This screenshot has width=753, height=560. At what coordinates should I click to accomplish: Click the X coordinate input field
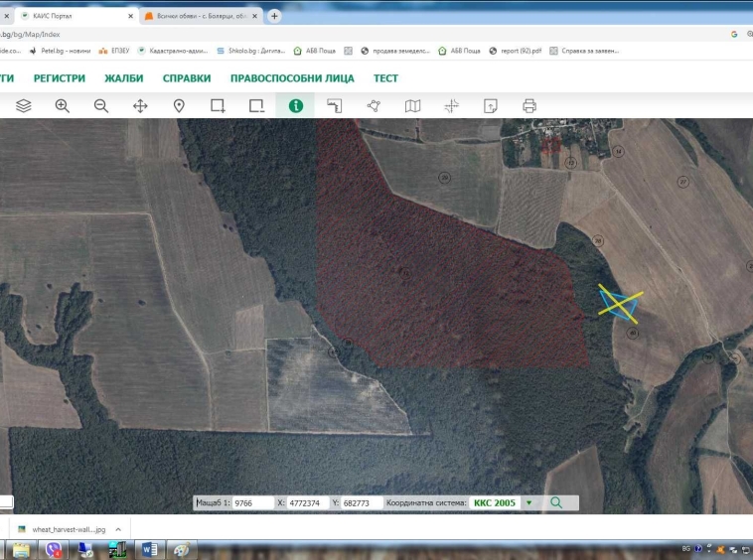(306, 503)
